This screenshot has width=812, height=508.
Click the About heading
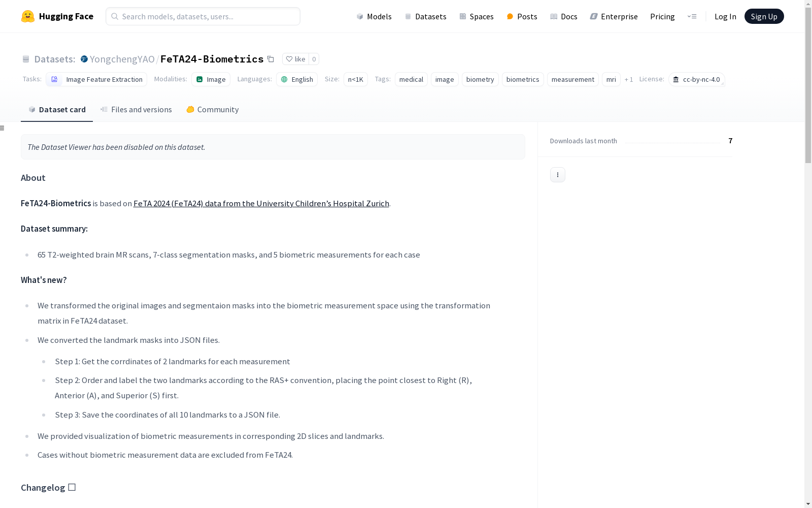[x=33, y=178]
